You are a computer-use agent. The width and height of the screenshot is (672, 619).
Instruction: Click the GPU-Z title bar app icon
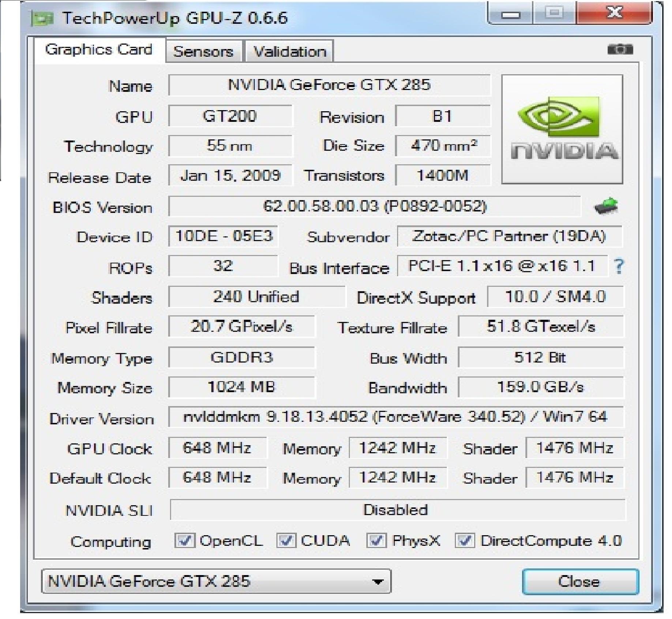click(42, 18)
